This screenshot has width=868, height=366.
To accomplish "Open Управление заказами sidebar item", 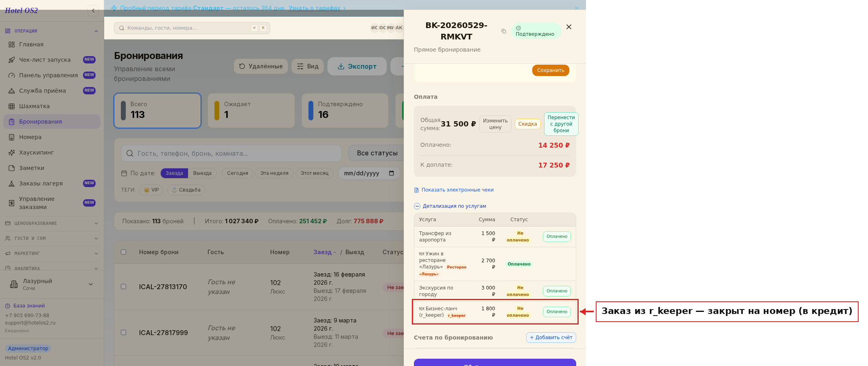I will [52, 203].
